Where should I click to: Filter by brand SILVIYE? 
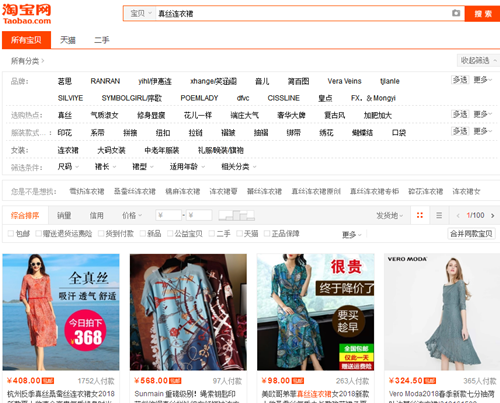click(70, 98)
